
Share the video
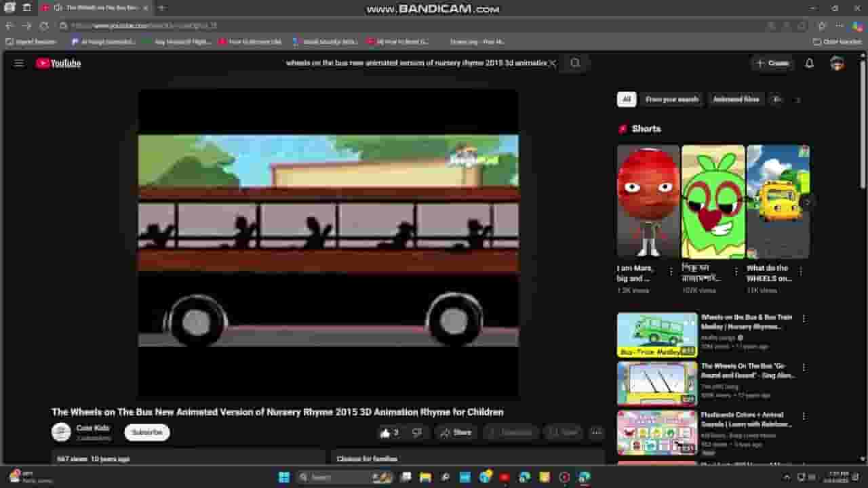[456, 432]
